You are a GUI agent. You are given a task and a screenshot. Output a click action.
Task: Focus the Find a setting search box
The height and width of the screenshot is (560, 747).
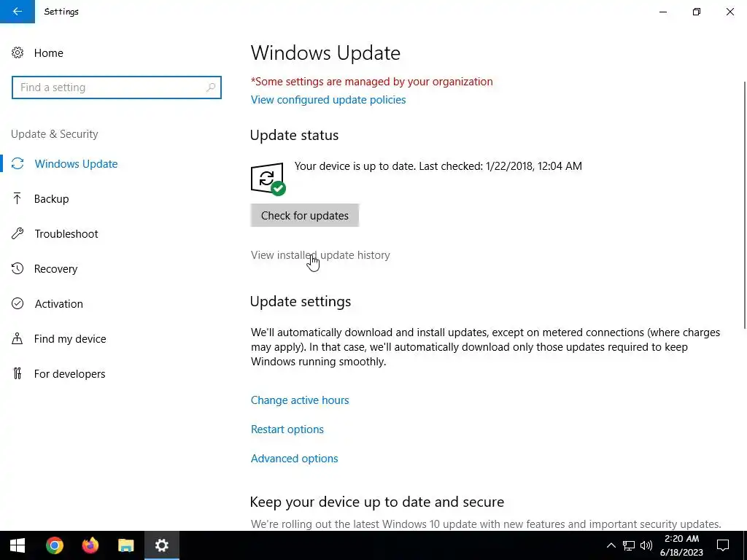(116, 87)
